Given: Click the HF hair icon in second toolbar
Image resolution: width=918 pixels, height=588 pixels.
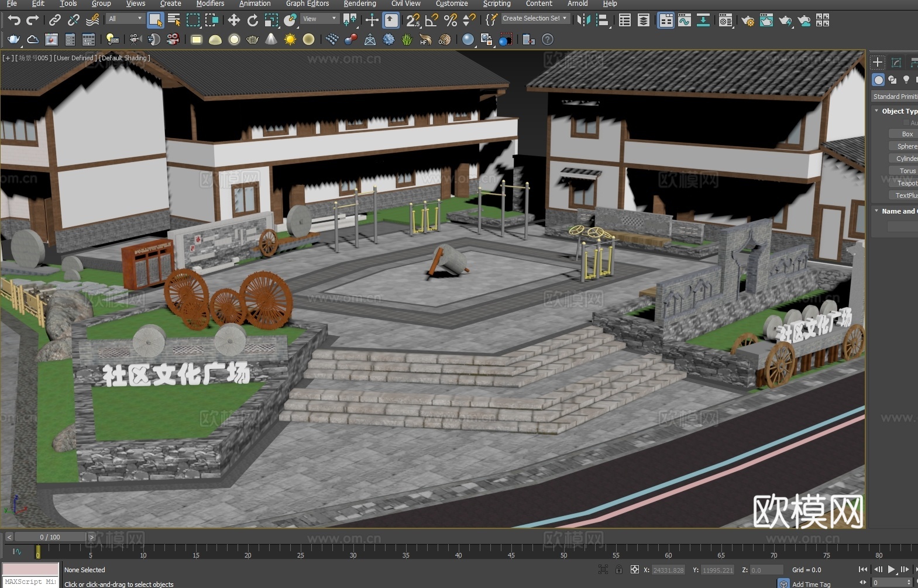Looking at the screenshot, I should (x=426, y=39).
